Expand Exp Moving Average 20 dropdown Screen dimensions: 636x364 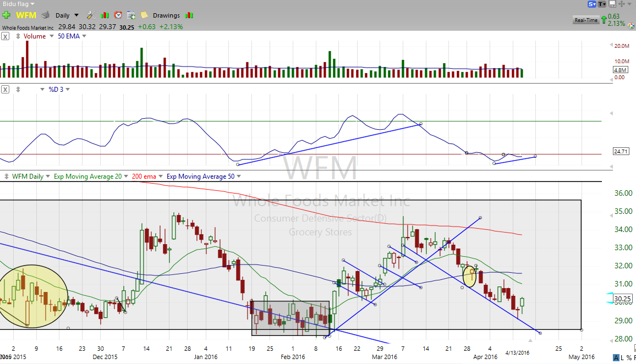124,177
